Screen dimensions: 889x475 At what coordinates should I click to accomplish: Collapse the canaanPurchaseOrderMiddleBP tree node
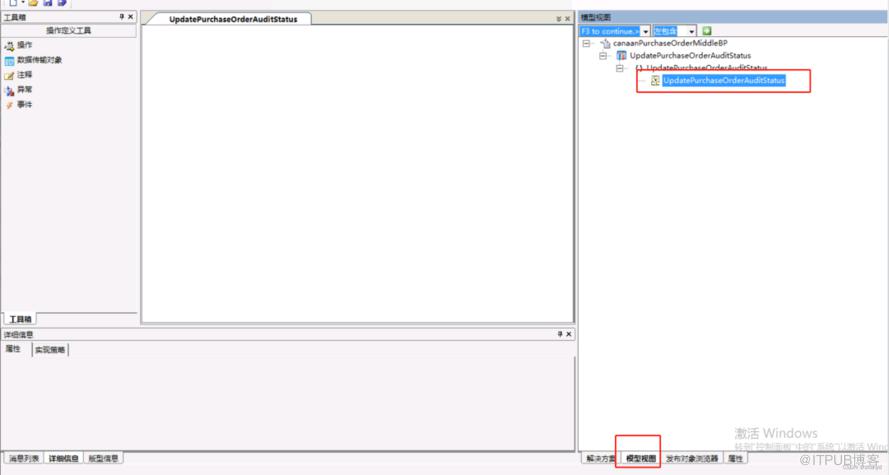click(587, 43)
